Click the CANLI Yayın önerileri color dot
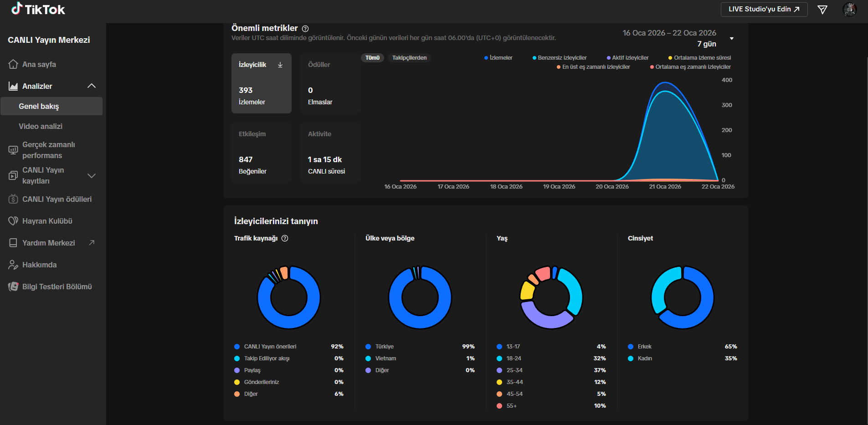868x425 pixels. point(237,347)
